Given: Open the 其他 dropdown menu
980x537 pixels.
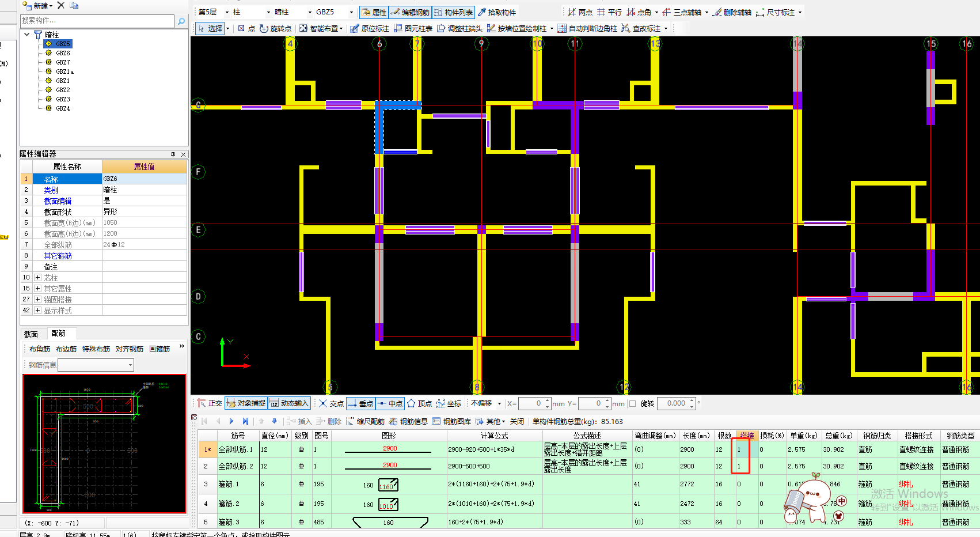Looking at the screenshot, I should click(x=491, y=422).
